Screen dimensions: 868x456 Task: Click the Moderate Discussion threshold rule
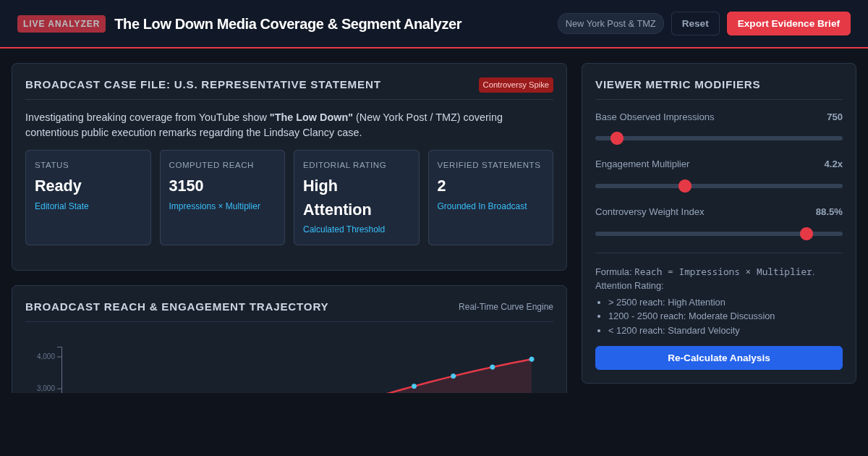tap(692, 316)
